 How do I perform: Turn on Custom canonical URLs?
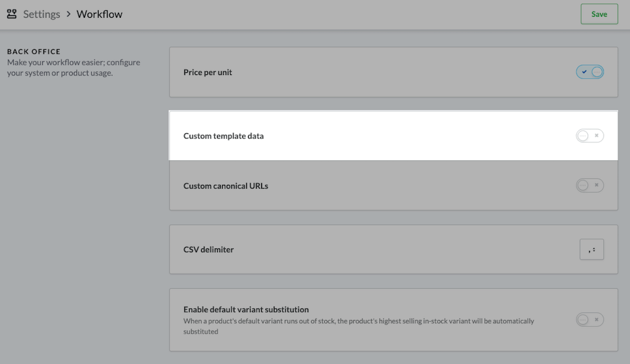point(589,185)
